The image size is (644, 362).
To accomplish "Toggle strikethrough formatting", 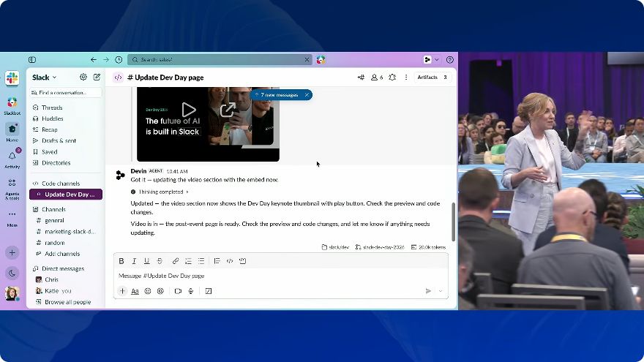I will coord(160,261).
